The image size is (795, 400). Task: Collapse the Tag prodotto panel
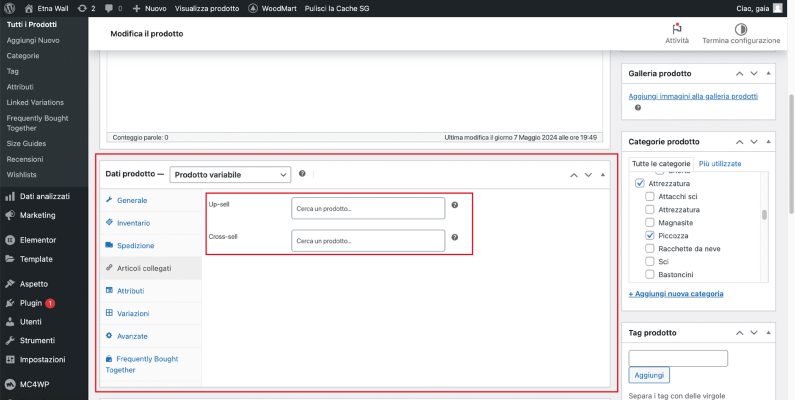769,333
